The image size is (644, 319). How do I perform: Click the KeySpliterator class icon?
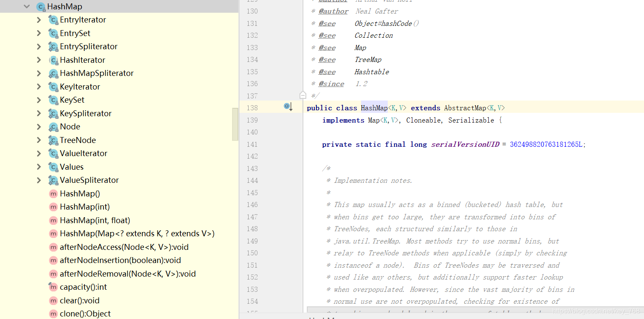pos(53,114)
